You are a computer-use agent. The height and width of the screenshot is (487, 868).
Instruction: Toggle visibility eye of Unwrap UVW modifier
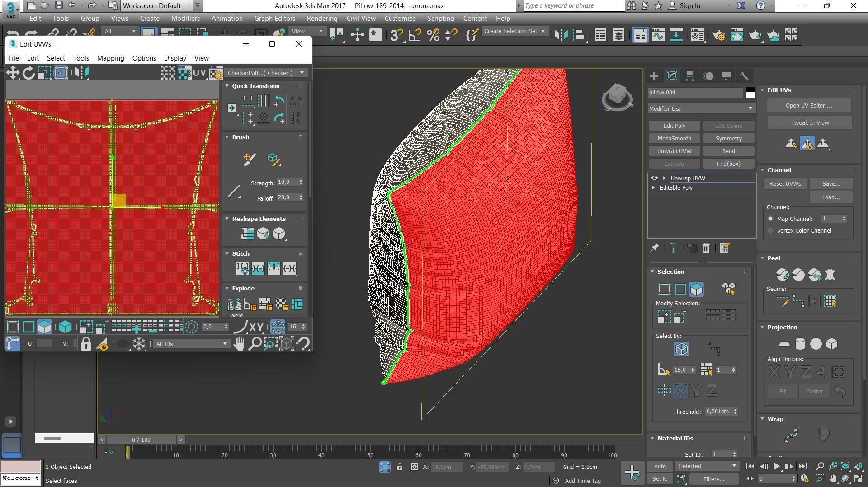[x=654, y=178]
